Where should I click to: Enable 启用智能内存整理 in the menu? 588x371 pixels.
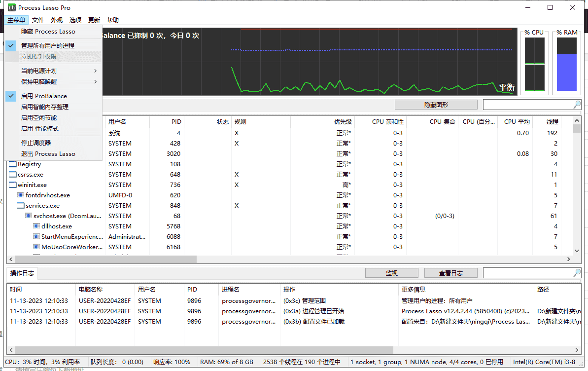pos(45,107)
